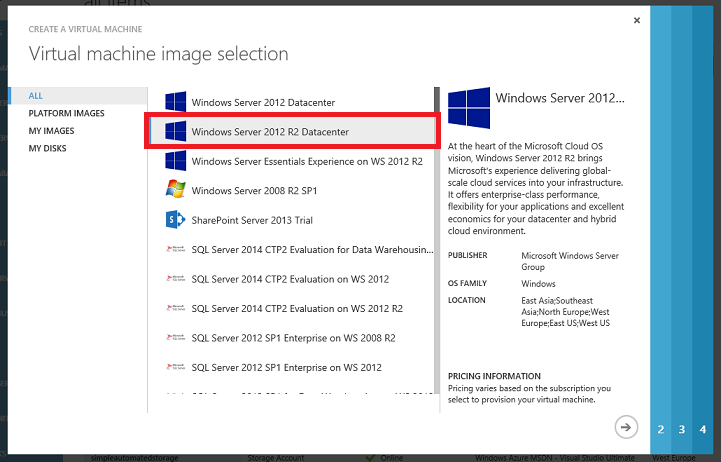Switch to PLATFORM IMAGES category
This screenshot has width=721, height=462.
tap(65, 114)
